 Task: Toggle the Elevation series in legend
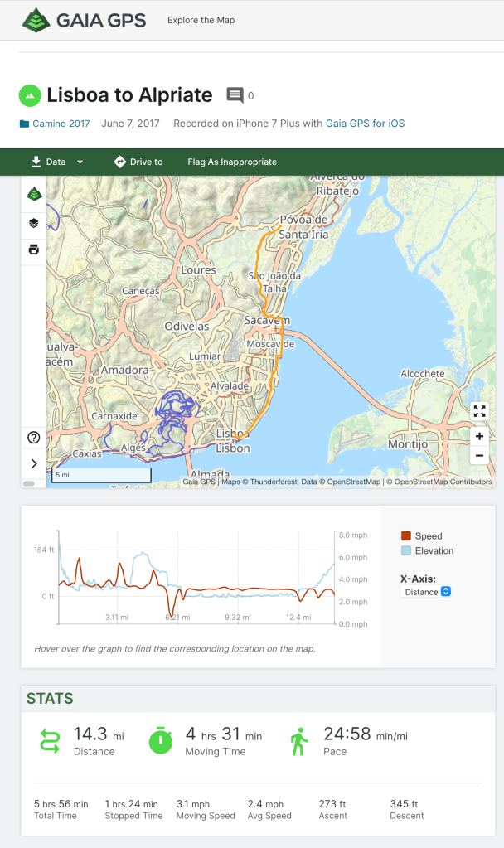tap(427, 550)
